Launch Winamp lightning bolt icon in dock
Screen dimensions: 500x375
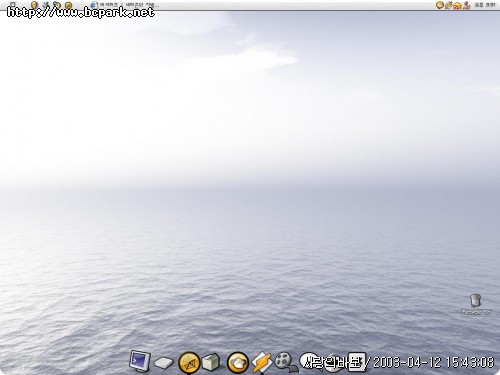point(262,362)
